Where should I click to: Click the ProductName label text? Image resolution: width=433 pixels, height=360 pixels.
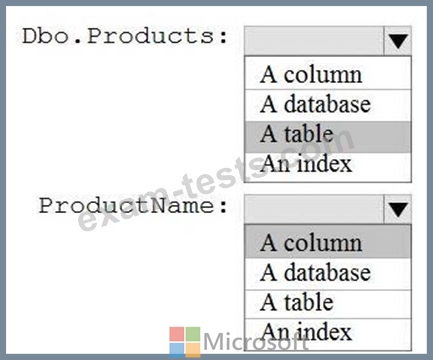click(x=133, y=206)
